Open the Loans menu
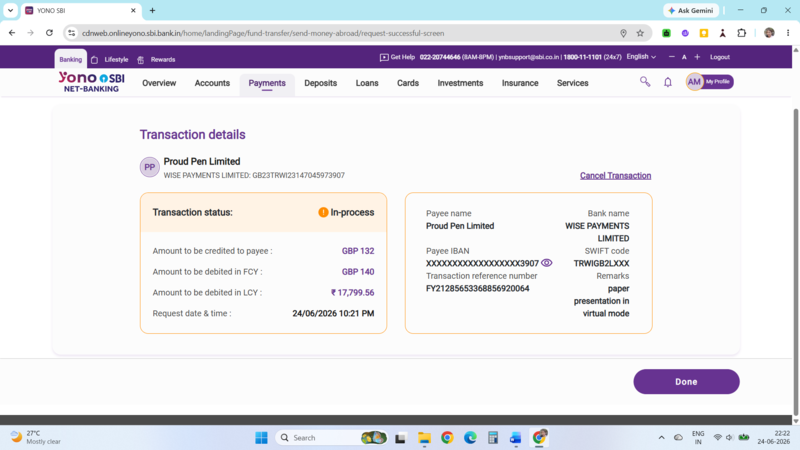The width and height of the screenshot is (800, 450). [367, 83]
